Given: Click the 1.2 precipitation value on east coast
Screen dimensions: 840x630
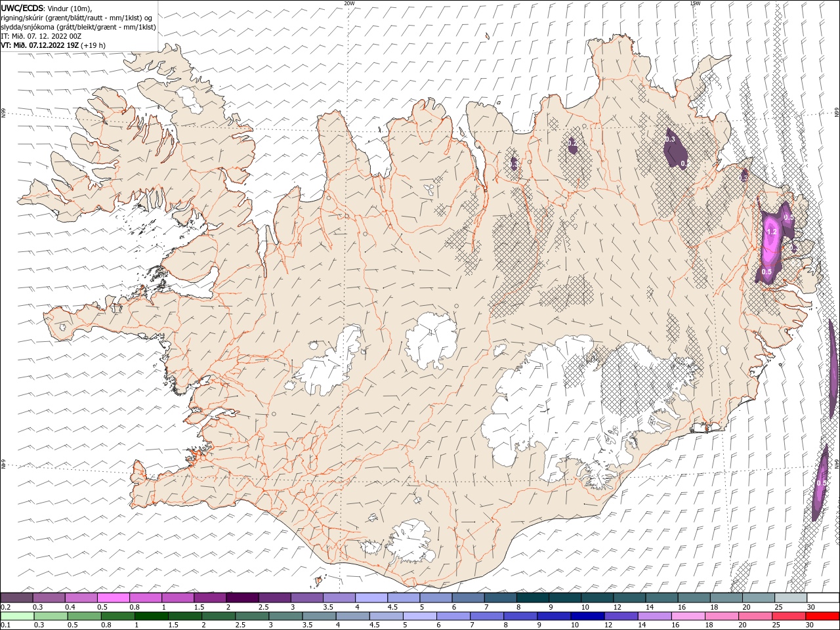Looking at the screenshot, I should (772, 232).
